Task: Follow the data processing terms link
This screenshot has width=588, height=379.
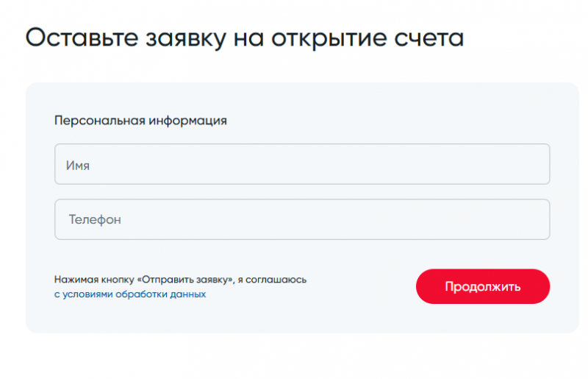Action: [x=130, y=294]
